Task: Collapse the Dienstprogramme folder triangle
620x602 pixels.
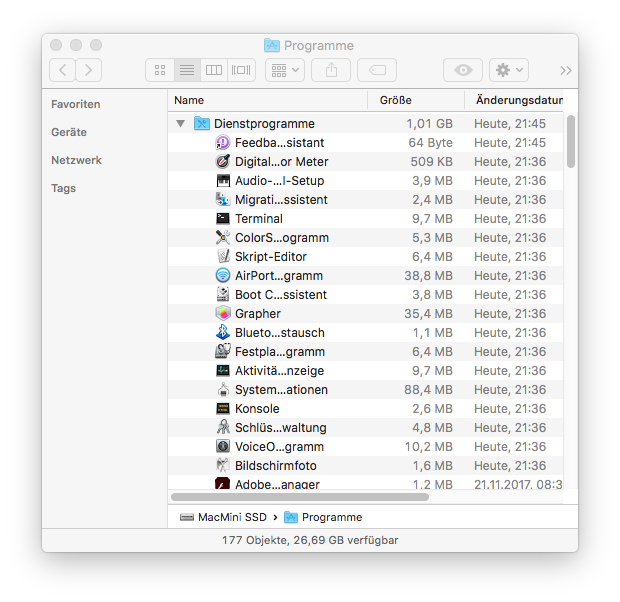Action: (x=180, y=123)
